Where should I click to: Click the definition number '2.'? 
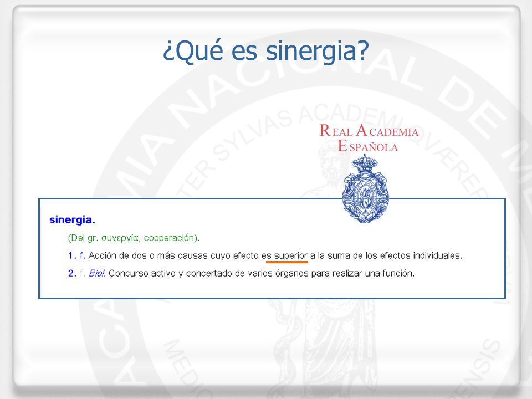tap(72, 273)
